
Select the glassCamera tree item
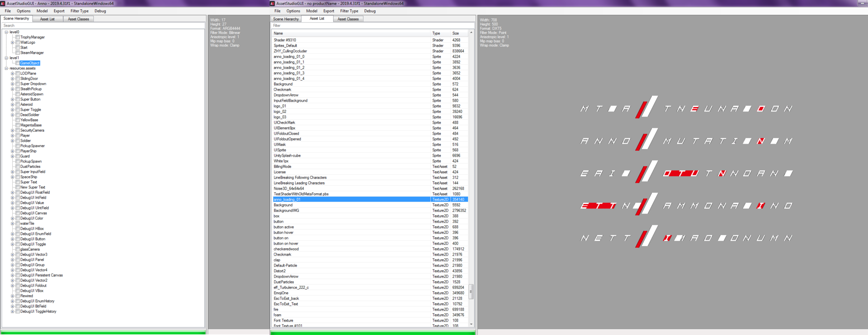30,250
